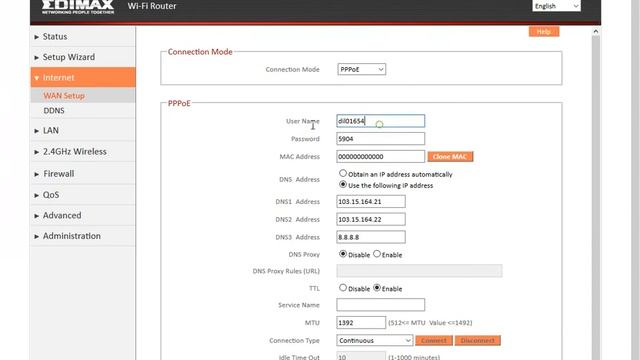Select Use the following IP address
The height and width of the screenshot is (360, 640).
343,184
